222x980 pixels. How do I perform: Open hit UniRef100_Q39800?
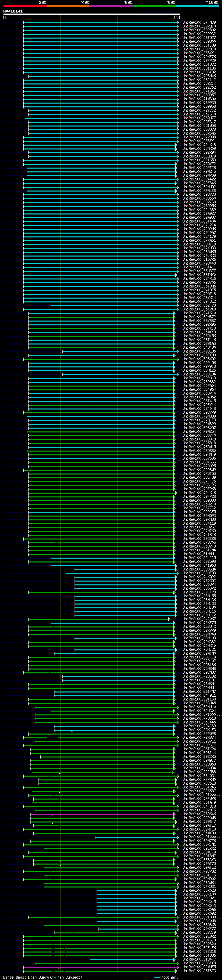click(199, 41)
